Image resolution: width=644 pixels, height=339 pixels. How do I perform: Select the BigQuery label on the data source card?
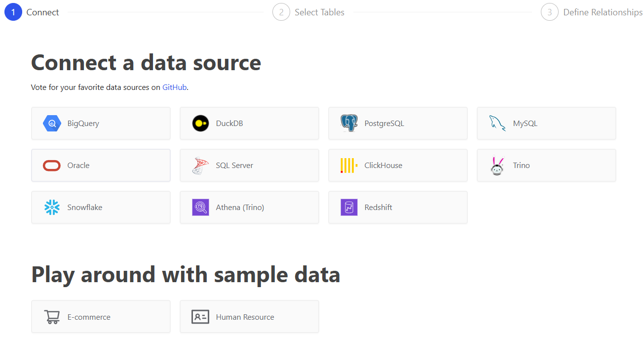(x=83, y=124)
